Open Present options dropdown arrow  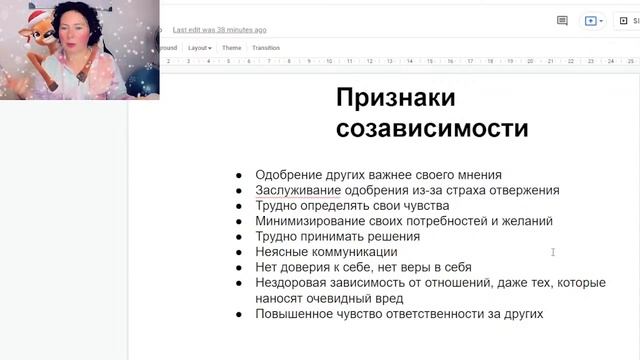[x=601, y=21]
